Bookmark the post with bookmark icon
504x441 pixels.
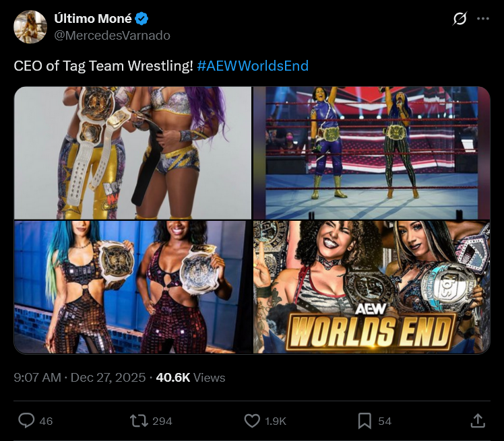365,421
